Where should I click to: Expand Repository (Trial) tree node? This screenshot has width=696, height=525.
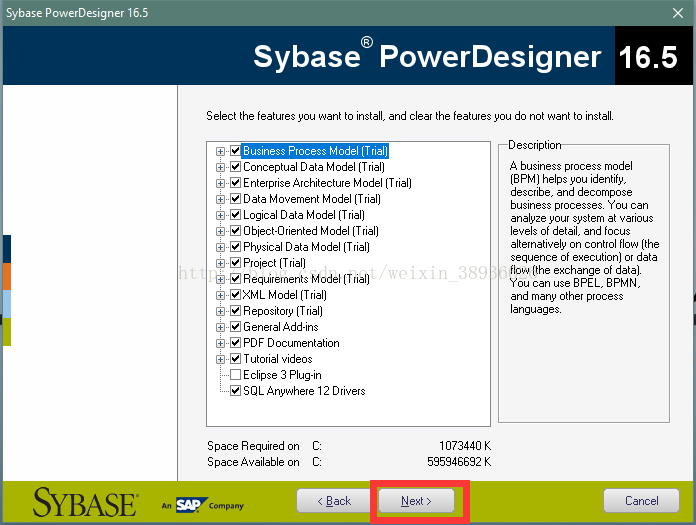[220, 311]
